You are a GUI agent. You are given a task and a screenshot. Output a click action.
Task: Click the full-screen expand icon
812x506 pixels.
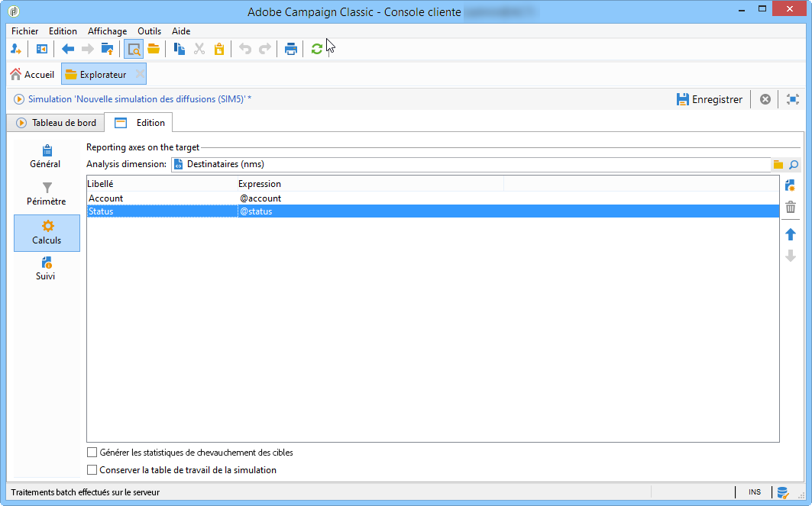click(x=792, y=99)
